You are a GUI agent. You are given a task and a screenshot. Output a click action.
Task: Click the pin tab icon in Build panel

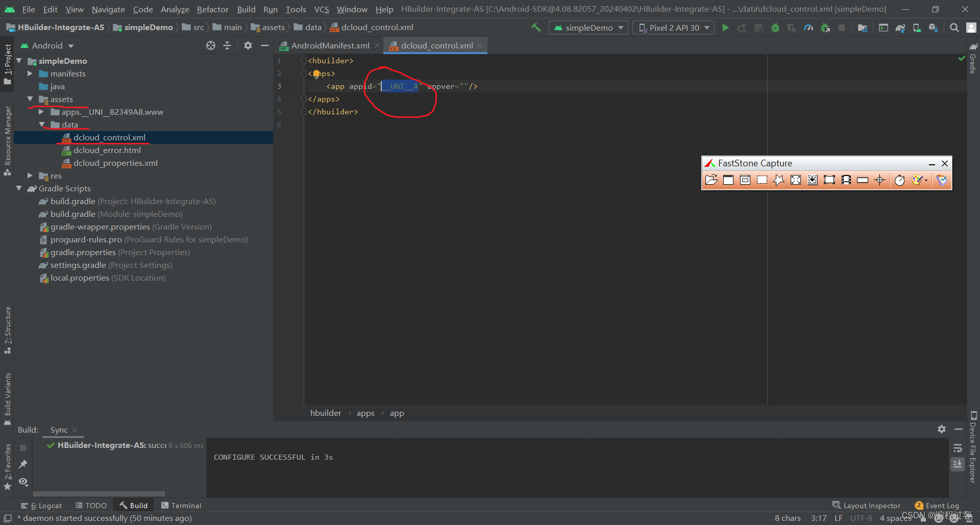[23, 464]
